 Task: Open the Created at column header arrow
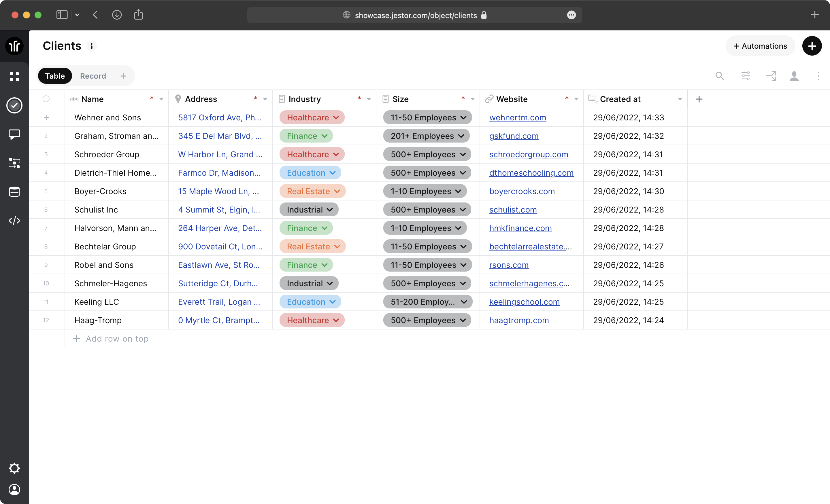[680, 99]
